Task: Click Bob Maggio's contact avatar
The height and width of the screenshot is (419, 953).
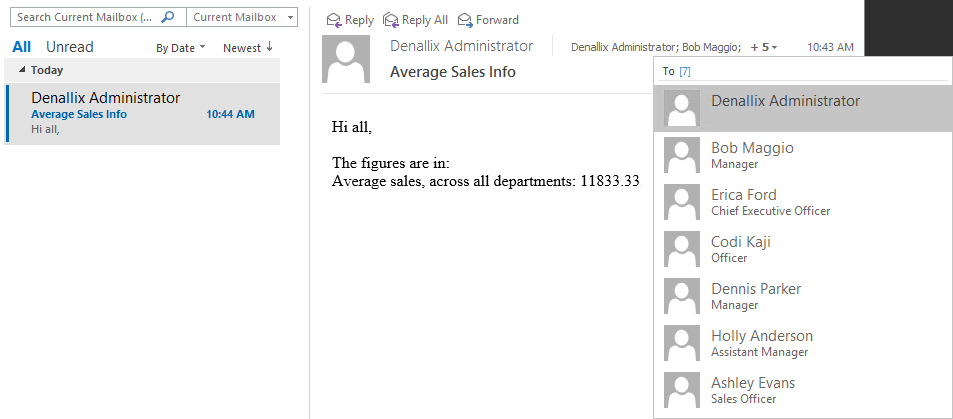Action: pyautogui.click(x=682, y=155)
